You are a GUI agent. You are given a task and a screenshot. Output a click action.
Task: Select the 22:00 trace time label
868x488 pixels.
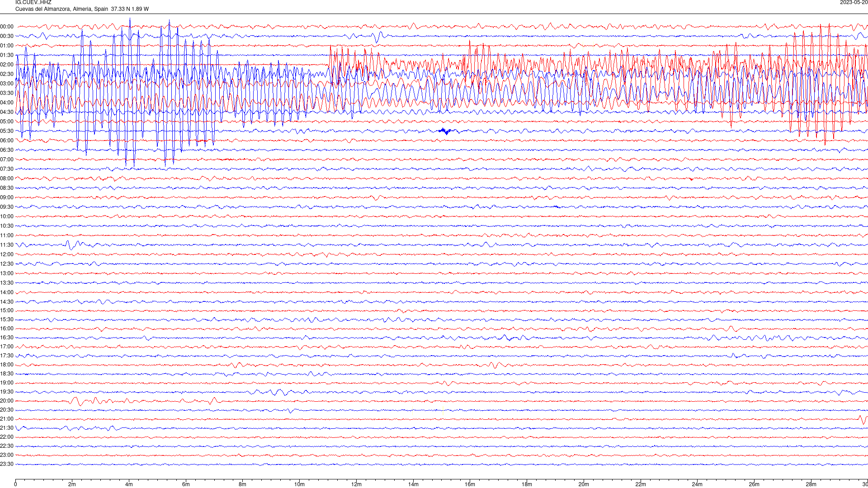point(7,437)
